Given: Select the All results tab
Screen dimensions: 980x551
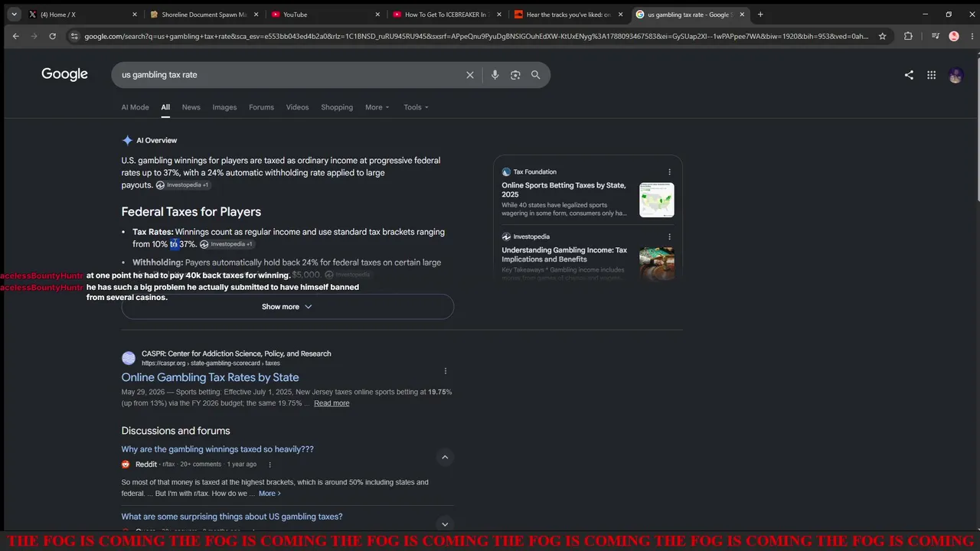Looking at the screenshot, I should coord(165,107).
